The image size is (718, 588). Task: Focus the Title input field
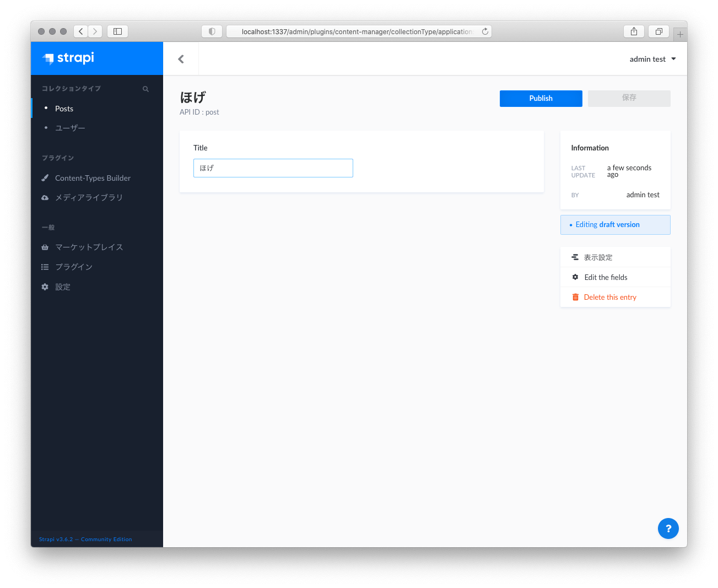[273, 168]
